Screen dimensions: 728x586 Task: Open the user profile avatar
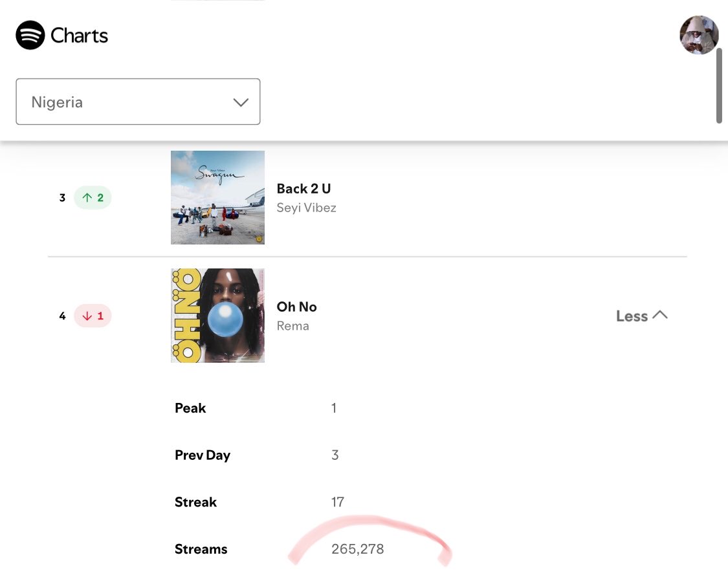pos(699,36)
